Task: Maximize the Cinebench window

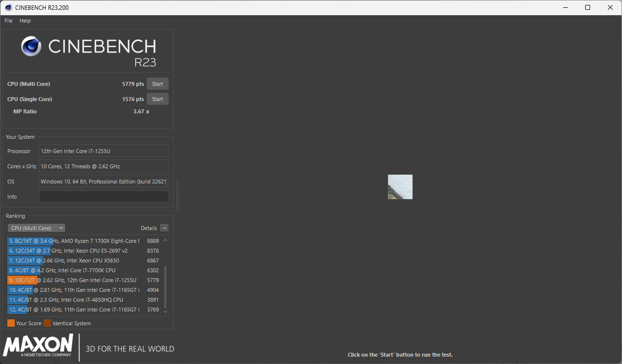Action: pyautogui.click(x=588, y=7)
